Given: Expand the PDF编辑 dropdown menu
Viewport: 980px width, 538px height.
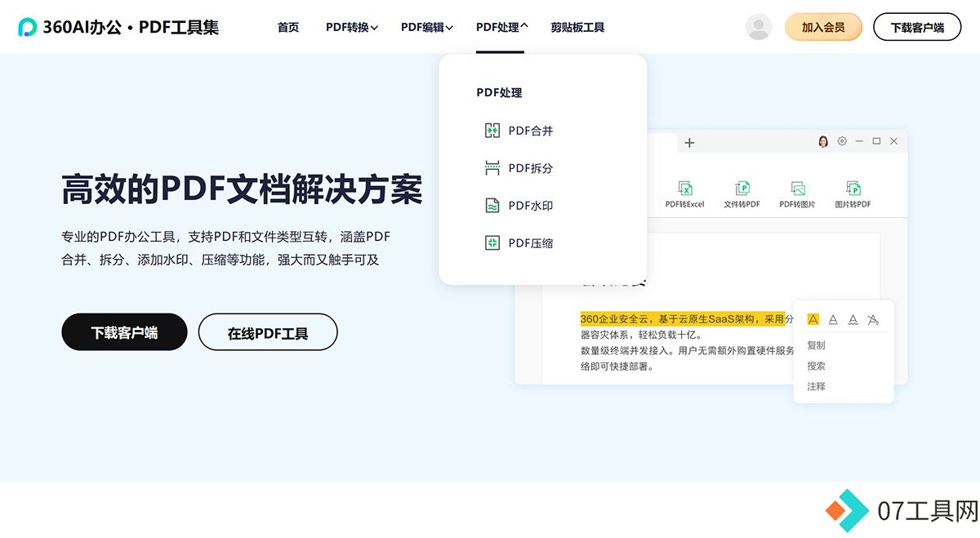Looking at the screenshot, I should point(427,28).
